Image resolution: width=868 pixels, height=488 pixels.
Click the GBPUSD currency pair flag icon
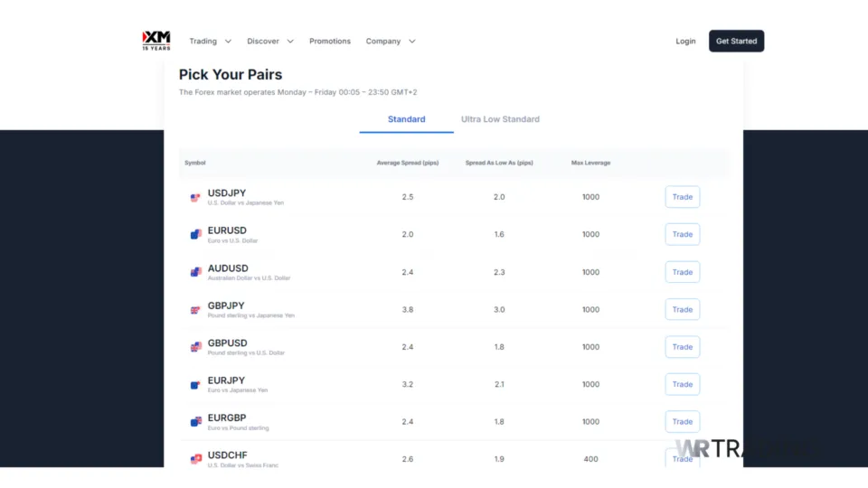click(195, 347)
